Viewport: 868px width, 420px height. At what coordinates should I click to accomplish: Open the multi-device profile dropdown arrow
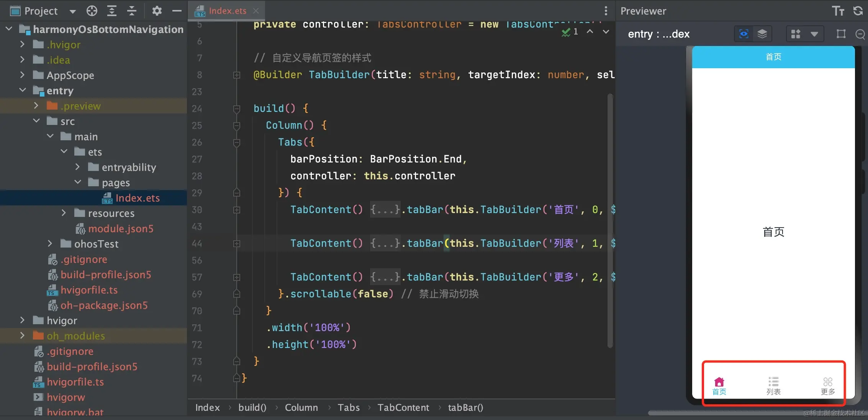pyautogui.click(x=814, y=34)
